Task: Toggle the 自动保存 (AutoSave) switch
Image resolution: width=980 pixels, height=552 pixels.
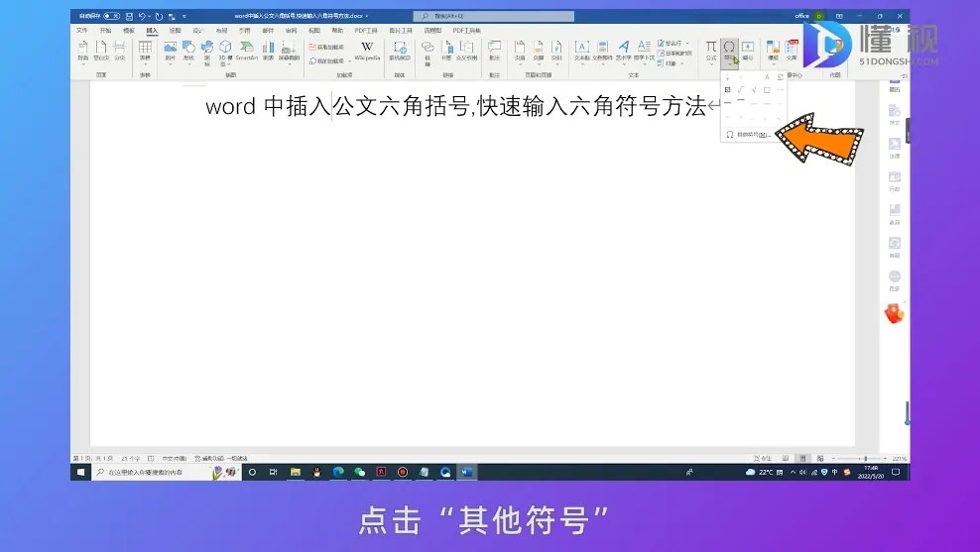Action: [x=111, y=17]
